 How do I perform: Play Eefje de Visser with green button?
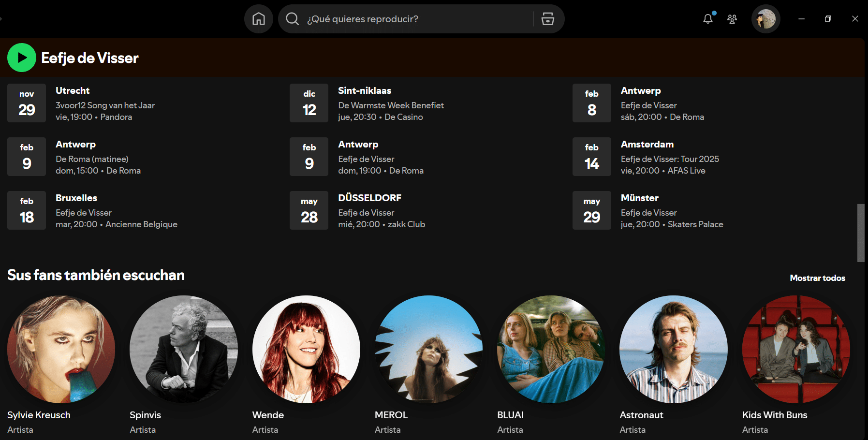tap(22, 58)
